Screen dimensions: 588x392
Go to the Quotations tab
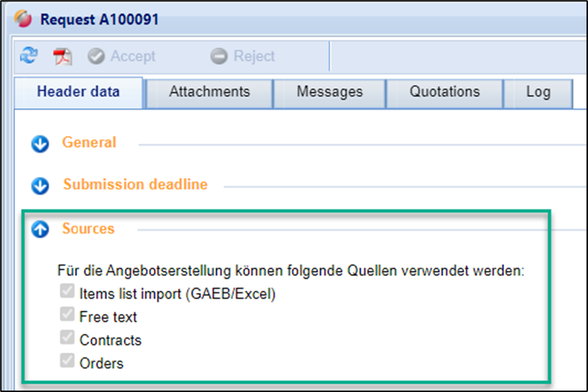point(444,92)
